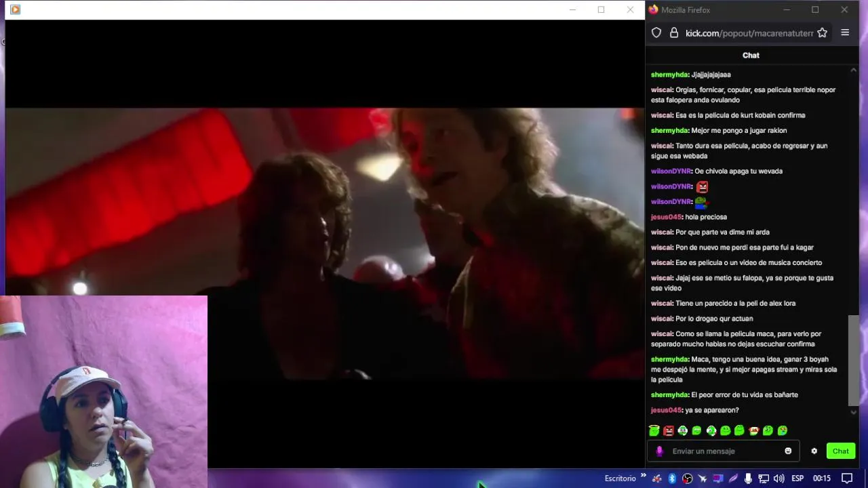Screen dimensions: 868x488
Task: Bookmark this page with the star icon
Action: point(822,33)
